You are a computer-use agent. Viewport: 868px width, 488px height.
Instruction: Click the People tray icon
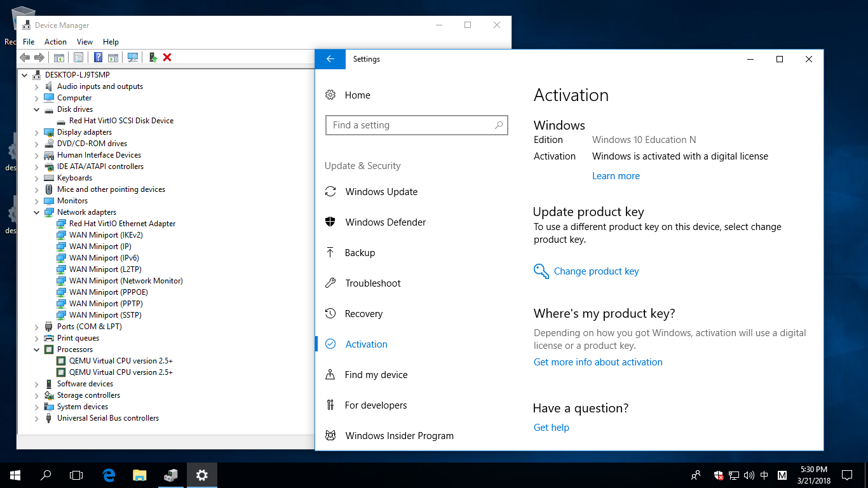point(696,475)
